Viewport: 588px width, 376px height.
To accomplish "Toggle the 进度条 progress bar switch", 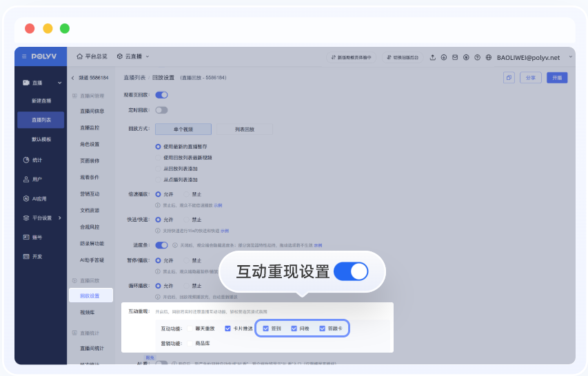I will coord(161,244).
